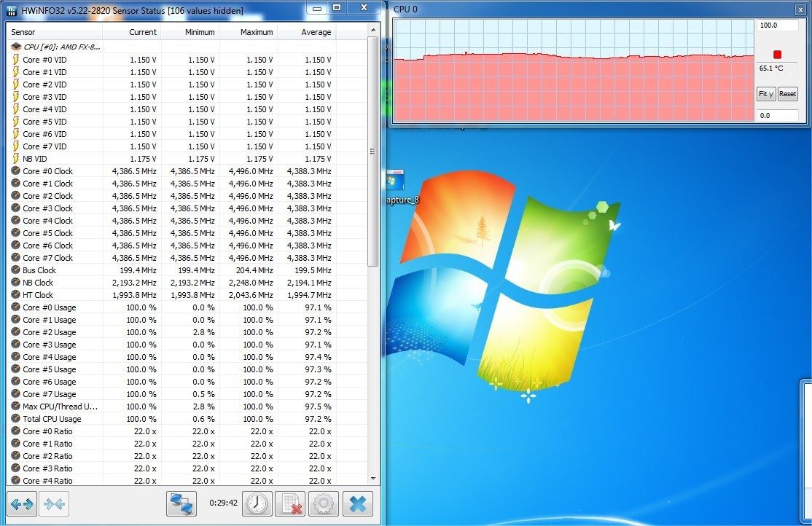Click HT Clock average value 1,994.7 MHz

point(309,295)
